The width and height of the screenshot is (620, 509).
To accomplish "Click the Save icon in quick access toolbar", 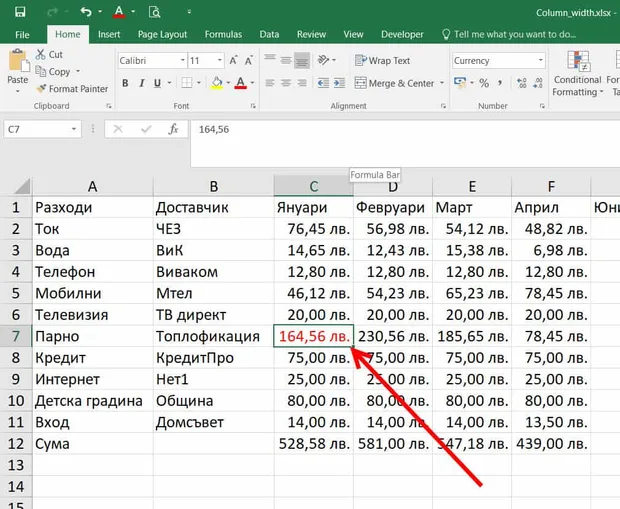I will (20, 12).
